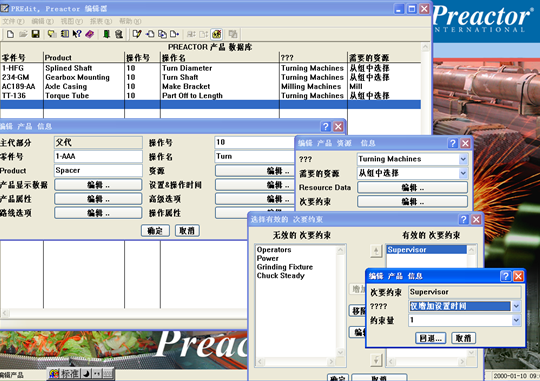Click 编辑 button for Resource Data
540x381 pixels.
412,187
